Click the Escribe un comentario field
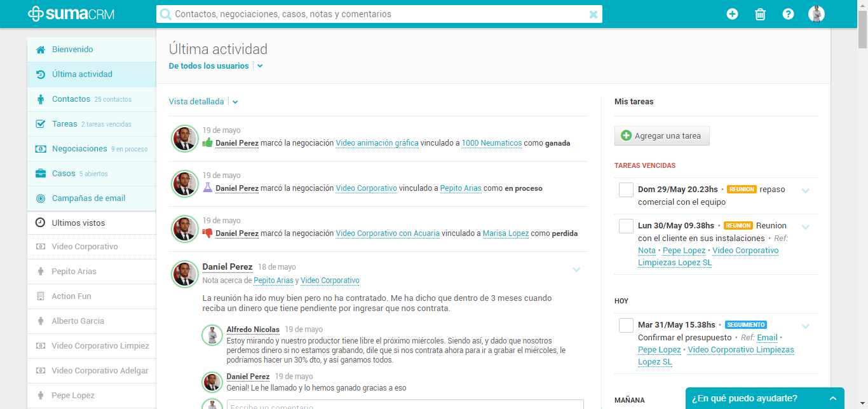Viewport: 868px width, 409px height. click(x=405, y=405)
